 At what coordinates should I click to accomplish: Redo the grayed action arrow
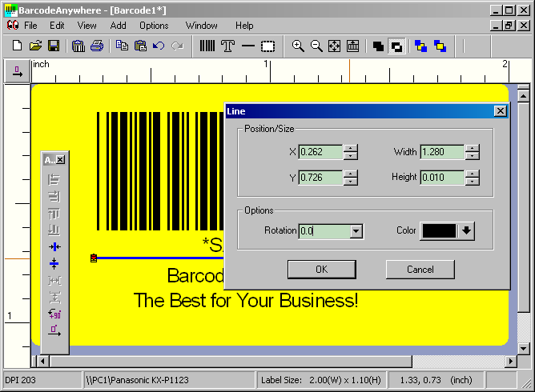177,46
